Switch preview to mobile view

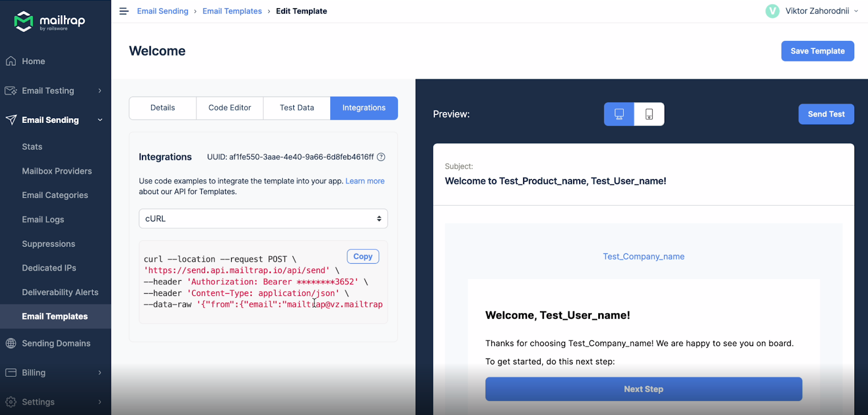[649, 114]
